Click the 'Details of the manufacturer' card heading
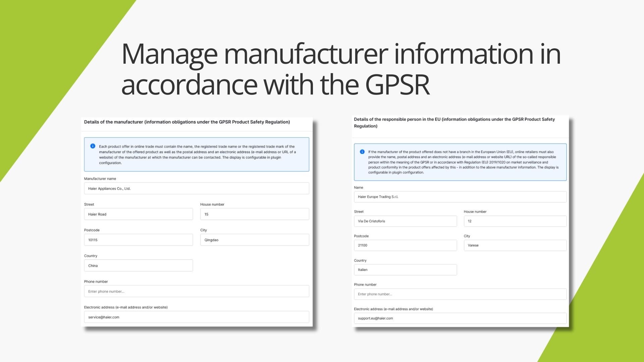Viewport: 644px width, 362px height. (187, 122)
